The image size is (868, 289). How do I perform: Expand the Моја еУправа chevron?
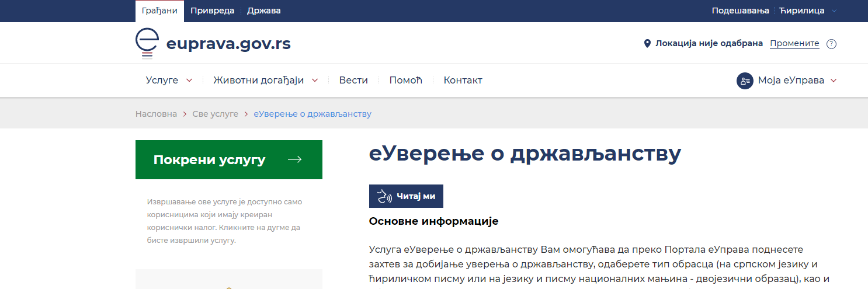(x=834, y=81)
